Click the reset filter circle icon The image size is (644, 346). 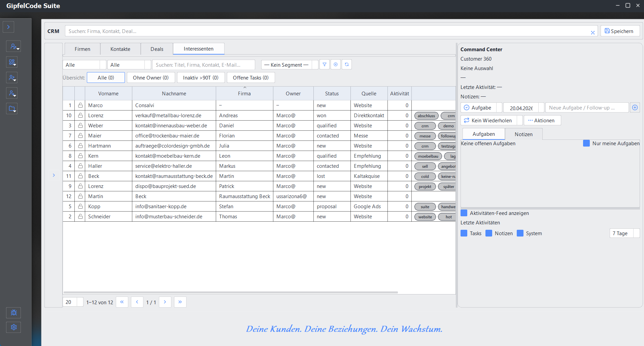click(x=336, y=64)
